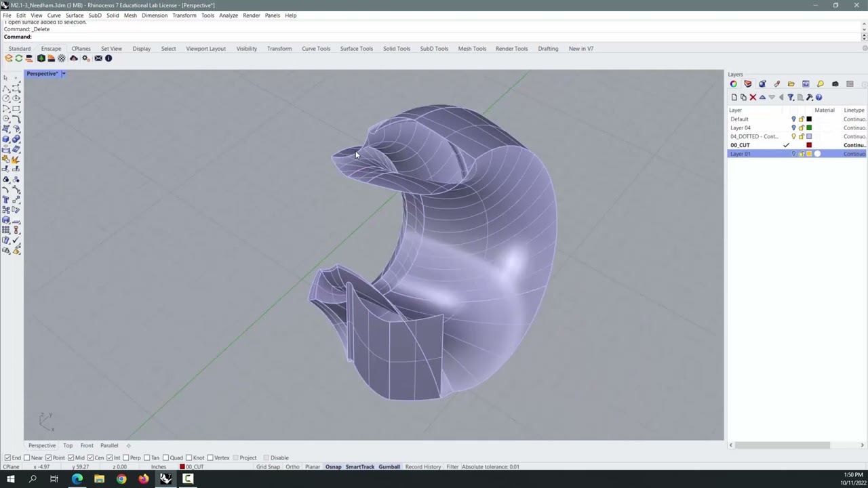868x488 pixels.
Task: Select the Circle tool
Action: point(5,98)
